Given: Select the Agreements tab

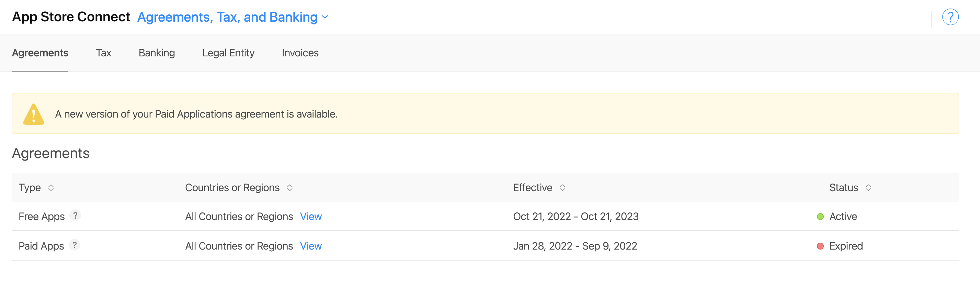Looking at the screenshot, I should pyautogui.click(x=40, y=53).
